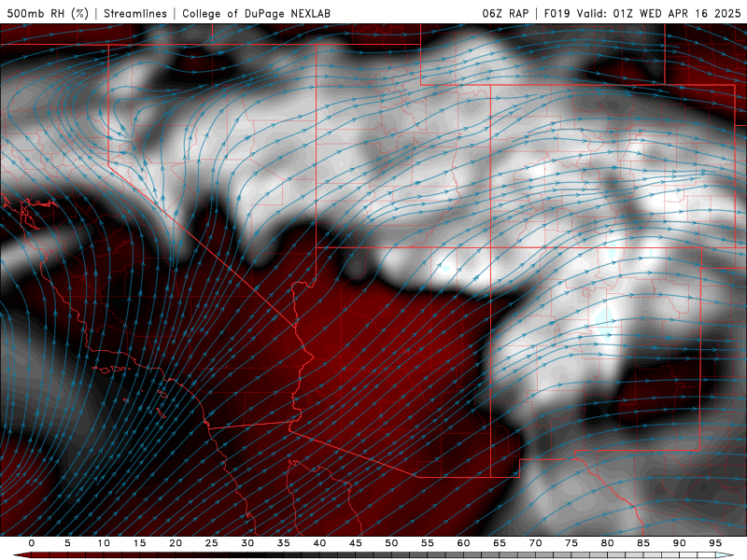Click the "F019" forecast hour text

[557, 13]
